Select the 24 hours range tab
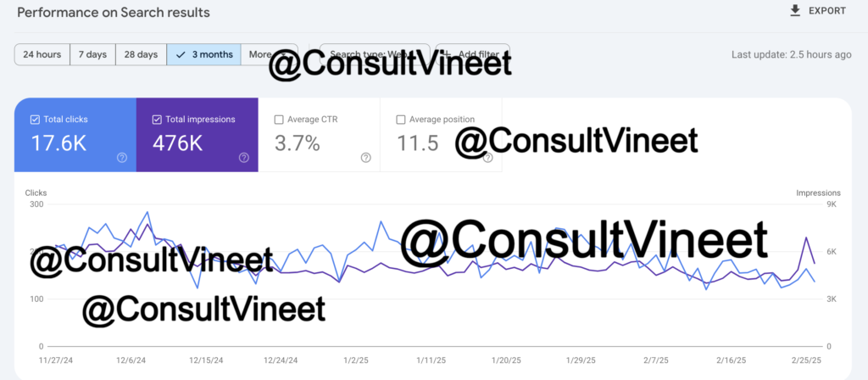868x380 pixels. 42,55
